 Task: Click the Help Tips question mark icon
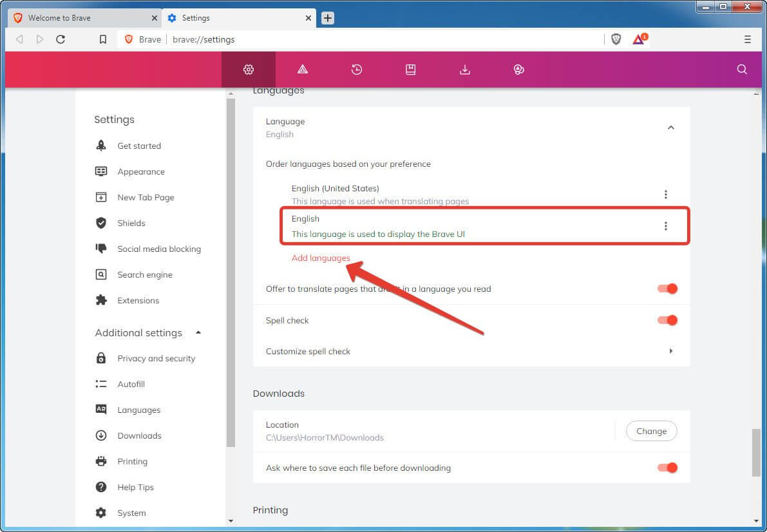tap(101, 487)
